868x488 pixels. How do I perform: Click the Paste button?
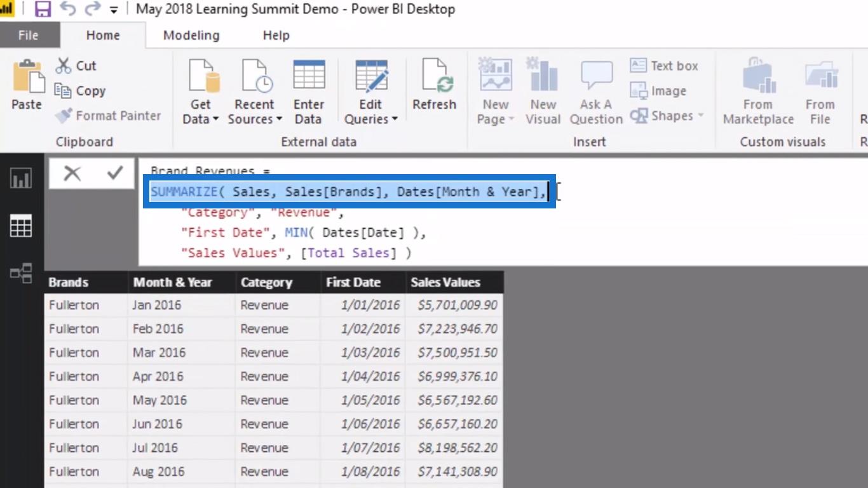[27, 84]
